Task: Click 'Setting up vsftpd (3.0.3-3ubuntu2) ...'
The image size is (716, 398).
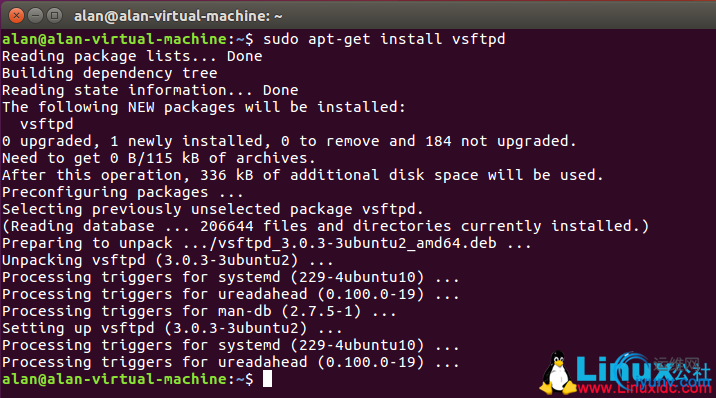Action: point(172,328)
